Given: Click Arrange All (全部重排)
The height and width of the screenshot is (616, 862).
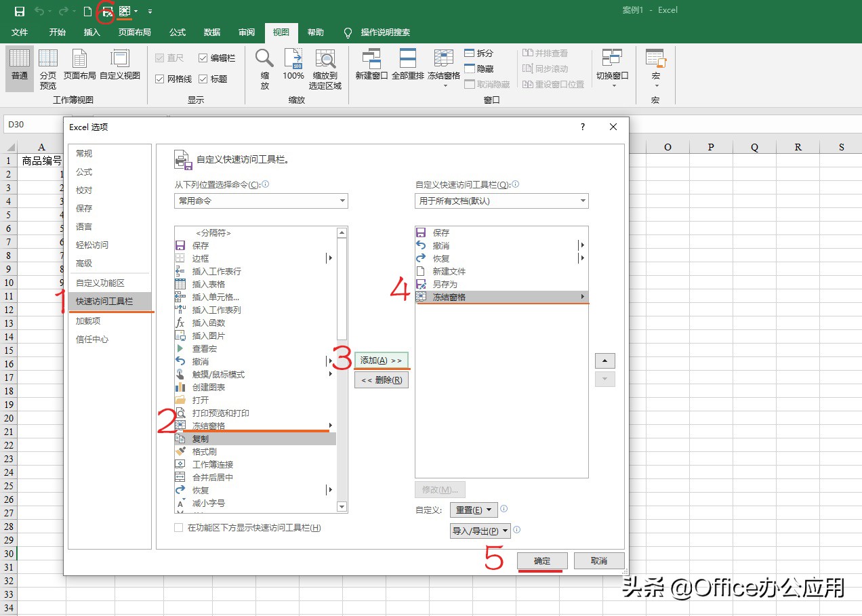Looking at the screenshot, I should pos(408,66).
